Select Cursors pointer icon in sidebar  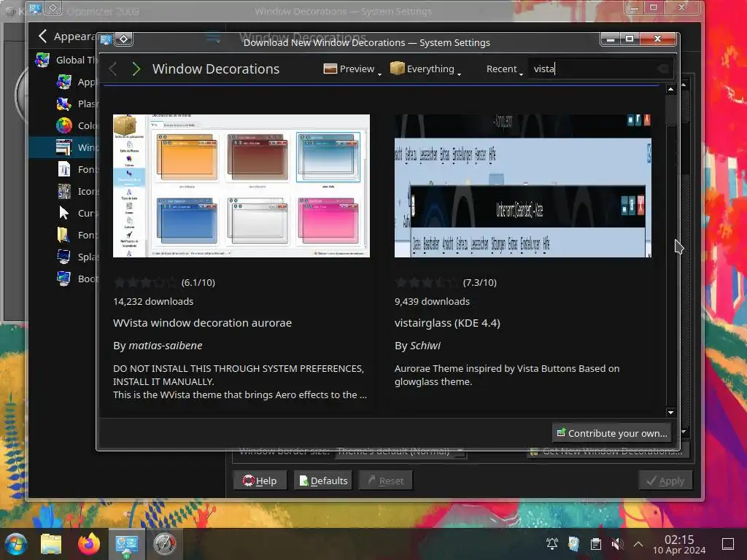pyautogui.click(x=64, y=214)
